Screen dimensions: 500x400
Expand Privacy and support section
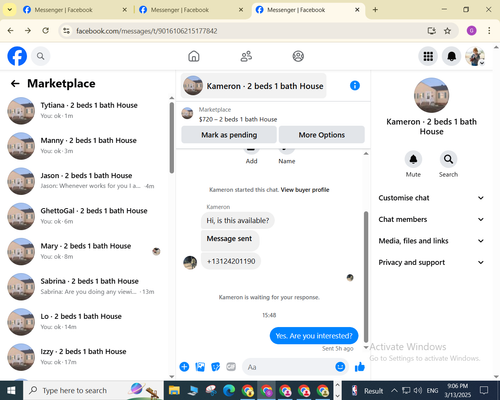(431, 262)
